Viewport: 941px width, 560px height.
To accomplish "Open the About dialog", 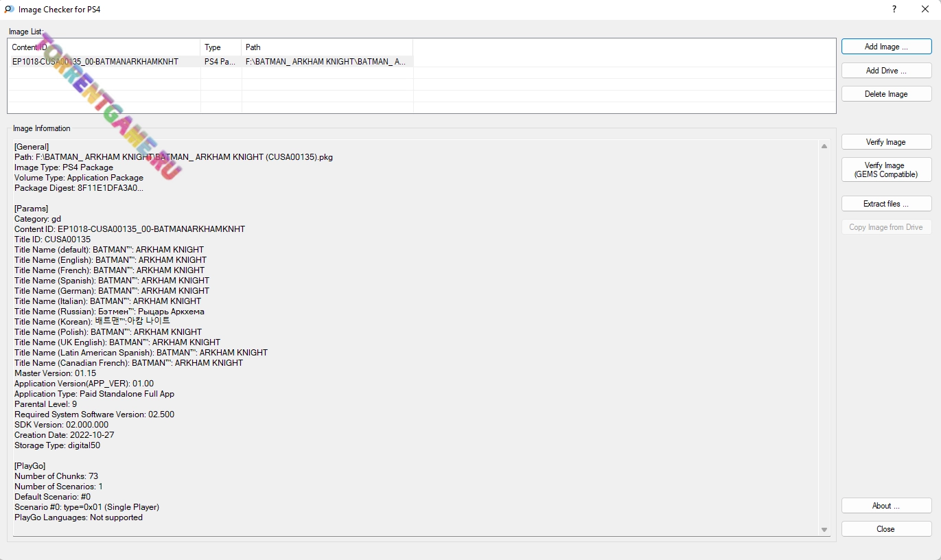I will pos(886,506).
